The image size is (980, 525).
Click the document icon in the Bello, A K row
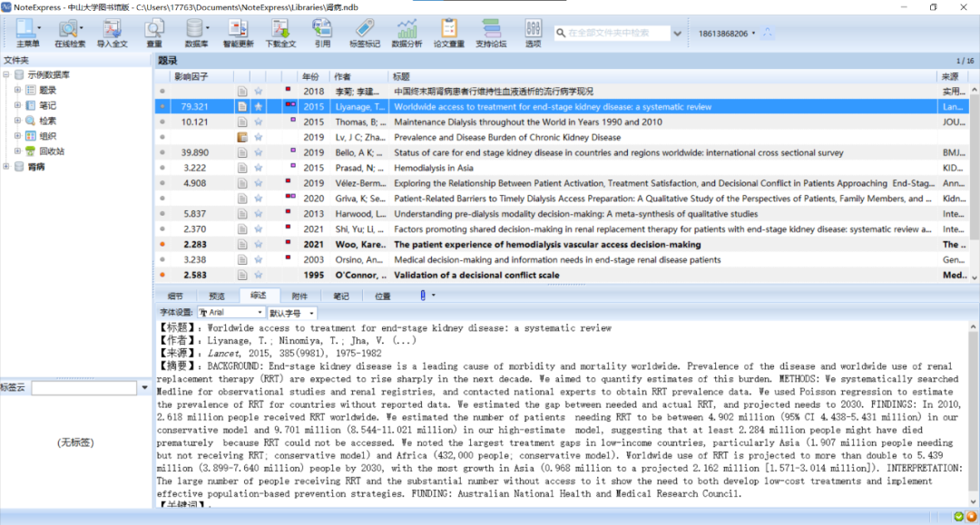(x=242, y=153)
